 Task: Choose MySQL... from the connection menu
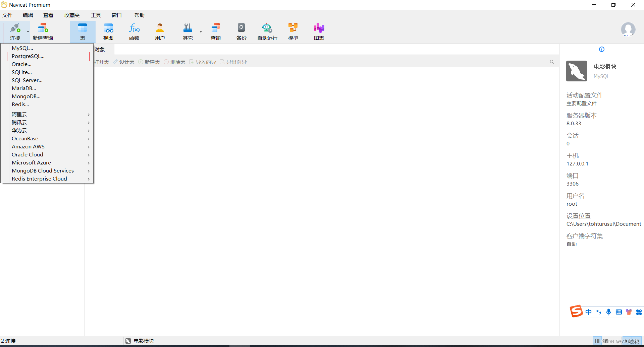point(47,48)
